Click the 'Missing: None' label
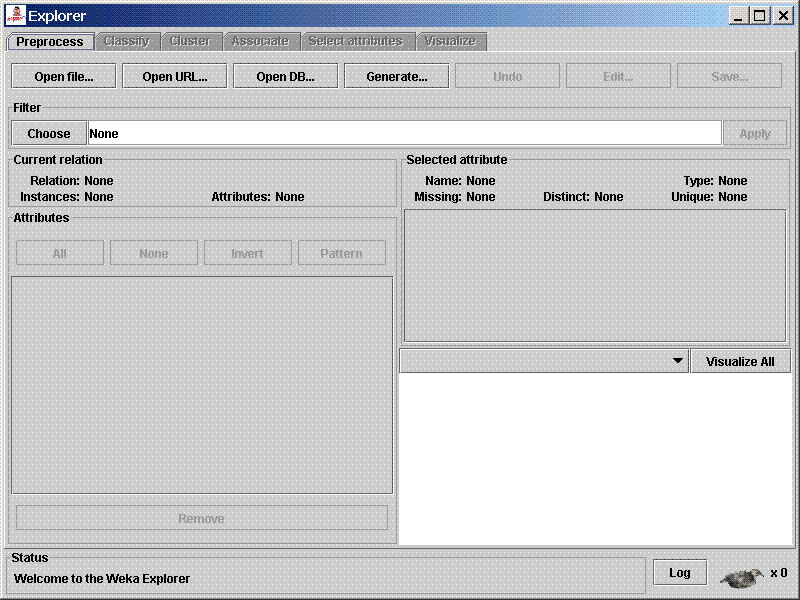This screenshot has height=600, width=800. click(455, 196)
